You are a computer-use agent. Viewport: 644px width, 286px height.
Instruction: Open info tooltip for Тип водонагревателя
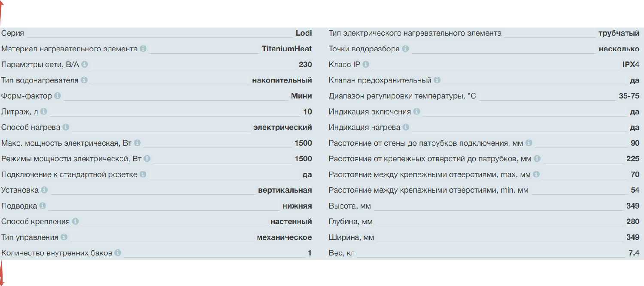click(84, 80)
